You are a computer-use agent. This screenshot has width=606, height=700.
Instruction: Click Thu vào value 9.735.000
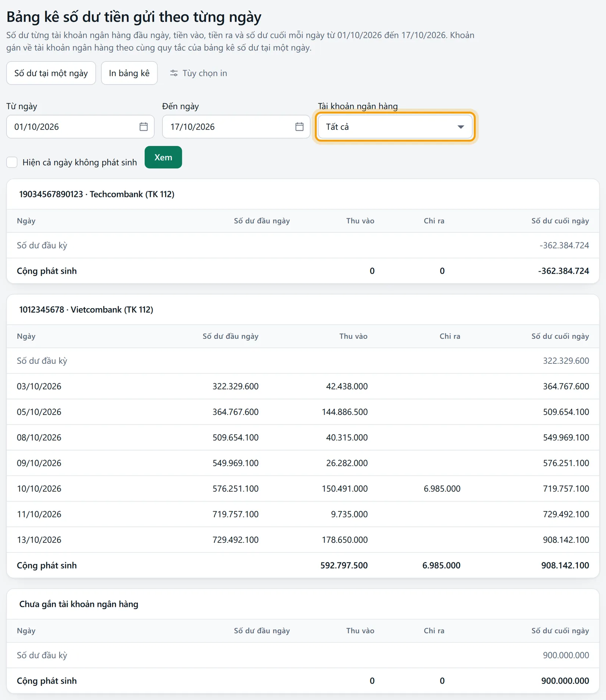(x=349, y=514)
